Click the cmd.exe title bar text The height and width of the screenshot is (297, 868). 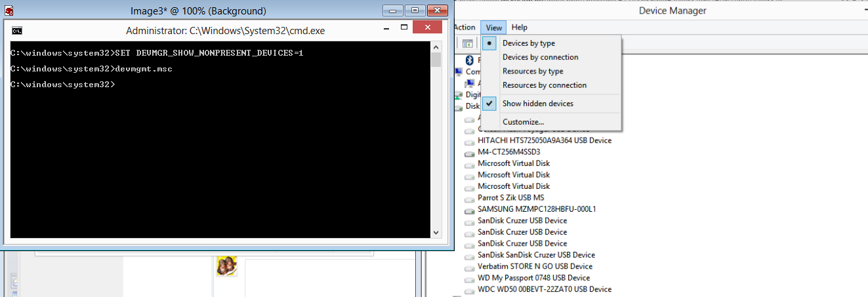[225, 30]
